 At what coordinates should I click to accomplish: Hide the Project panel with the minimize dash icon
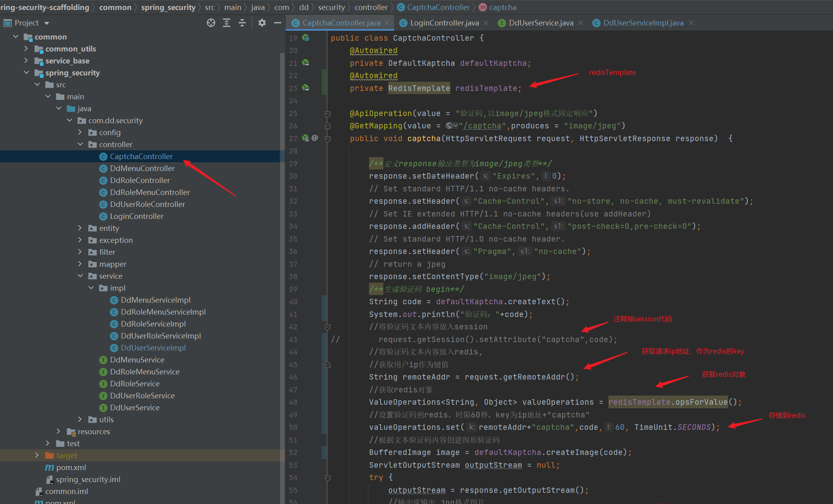pos(278,23)
